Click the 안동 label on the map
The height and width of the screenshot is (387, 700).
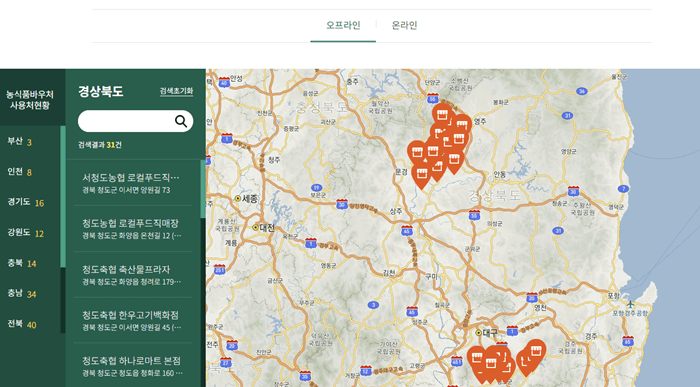pos(500,175)
